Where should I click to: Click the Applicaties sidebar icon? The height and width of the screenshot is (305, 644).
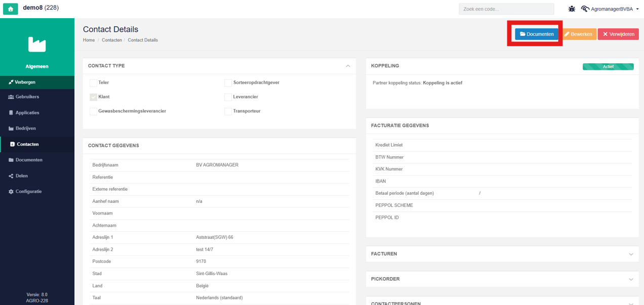[x=11, y=113]
